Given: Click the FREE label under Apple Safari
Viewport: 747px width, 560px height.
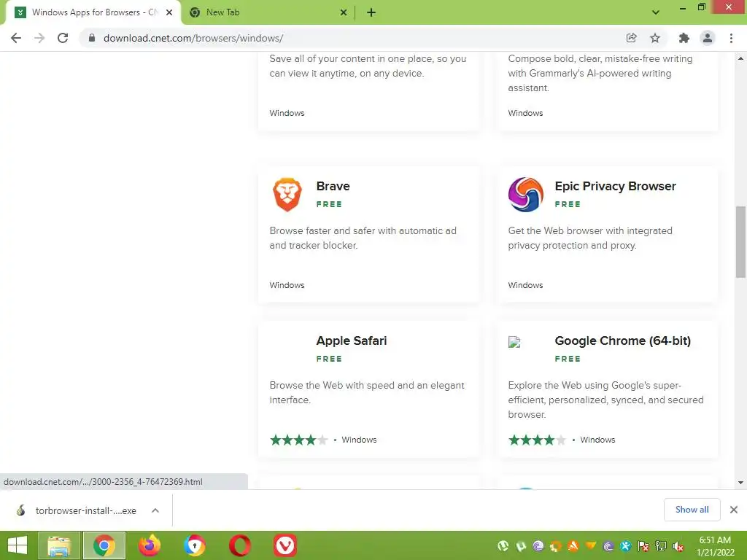Looking at the screenshot, I should click(x=329, y=359).
